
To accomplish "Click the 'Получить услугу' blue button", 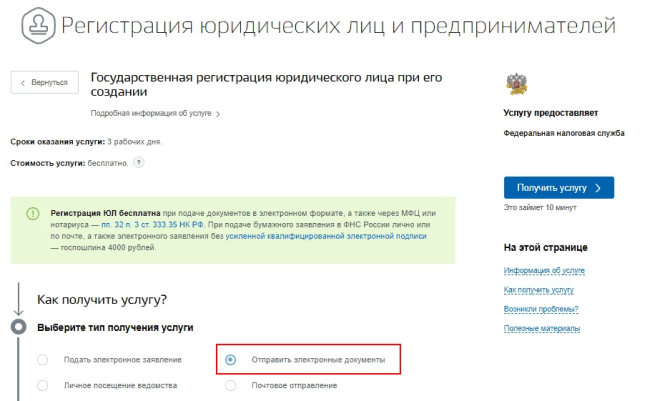I will pos(559,188).
